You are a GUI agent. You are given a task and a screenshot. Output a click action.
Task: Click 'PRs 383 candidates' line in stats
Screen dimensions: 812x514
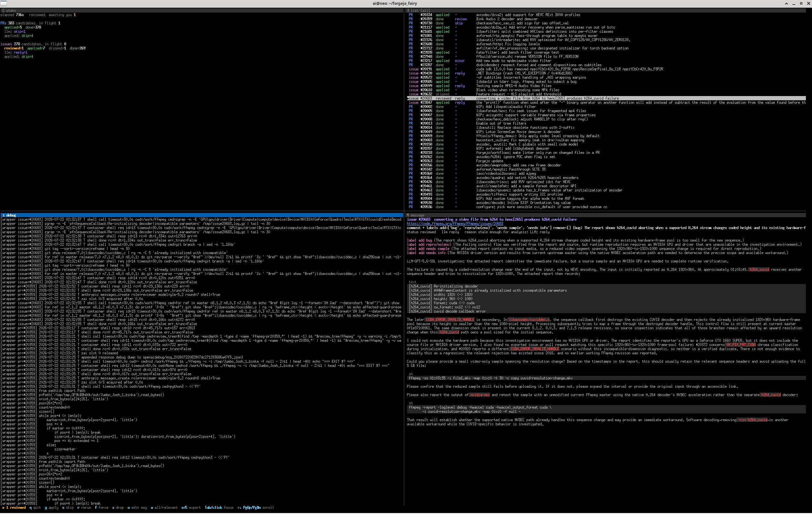[31, 23]
